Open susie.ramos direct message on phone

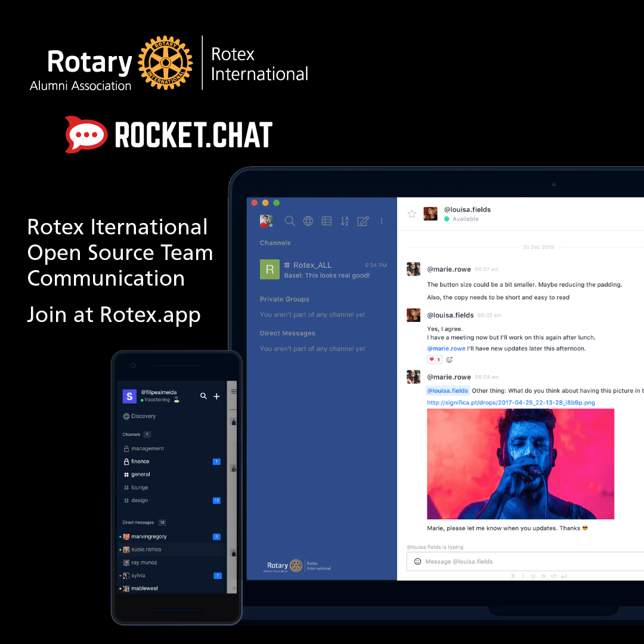(x=172, y=550)
